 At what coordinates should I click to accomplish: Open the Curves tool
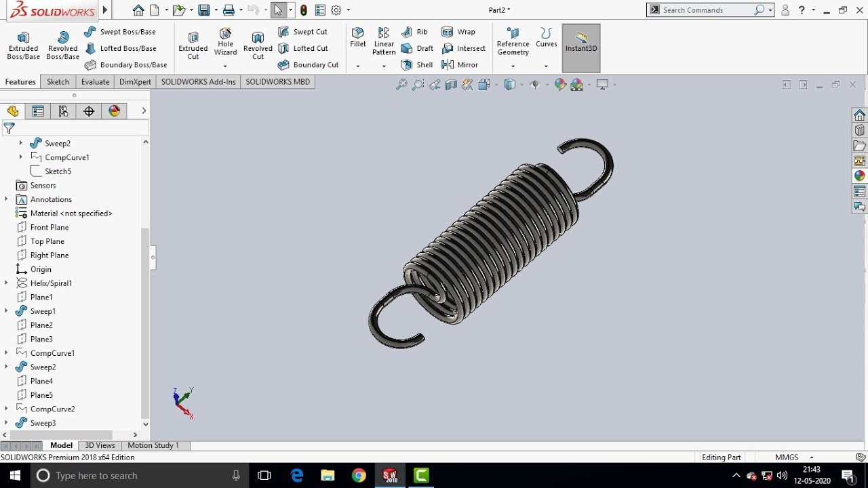point(546,38)
